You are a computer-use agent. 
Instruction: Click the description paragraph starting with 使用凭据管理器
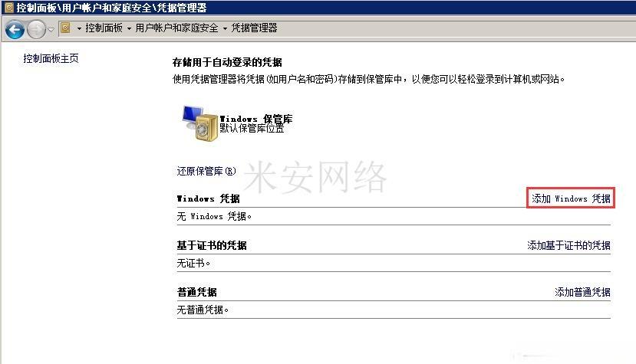click(368, 79)
